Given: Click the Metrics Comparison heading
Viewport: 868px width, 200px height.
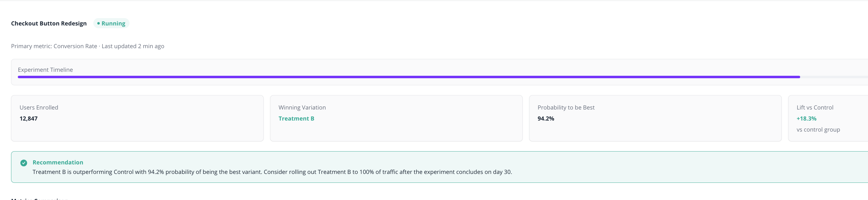Looking at the screenshot, I should tap(39, 199).
